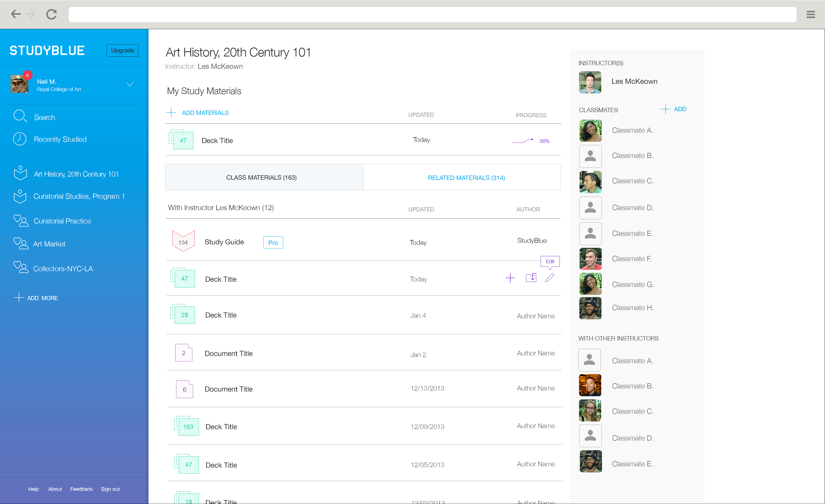Click the browser back arrow
Image resolution: width=825 pixels, height=504 pixels.
(x=16, y=14)
